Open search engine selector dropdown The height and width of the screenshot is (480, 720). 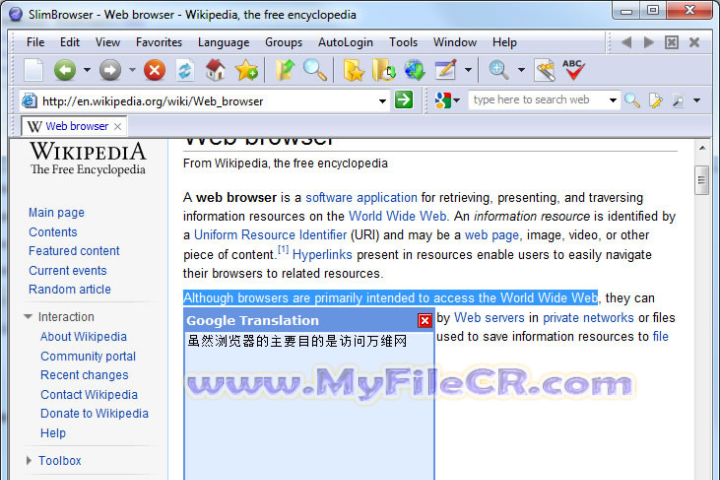456,100
